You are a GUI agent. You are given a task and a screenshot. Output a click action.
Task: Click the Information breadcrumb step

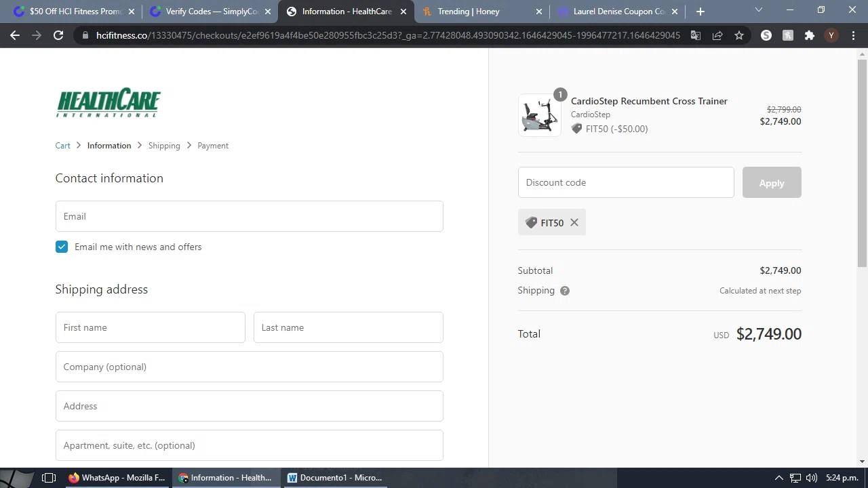(x=109, y=146)
